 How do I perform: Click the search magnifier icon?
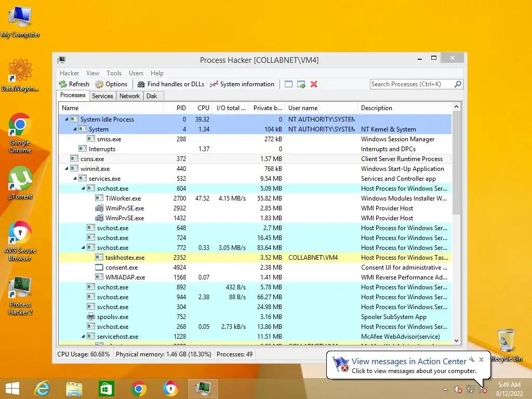click(x=458, y=84)
